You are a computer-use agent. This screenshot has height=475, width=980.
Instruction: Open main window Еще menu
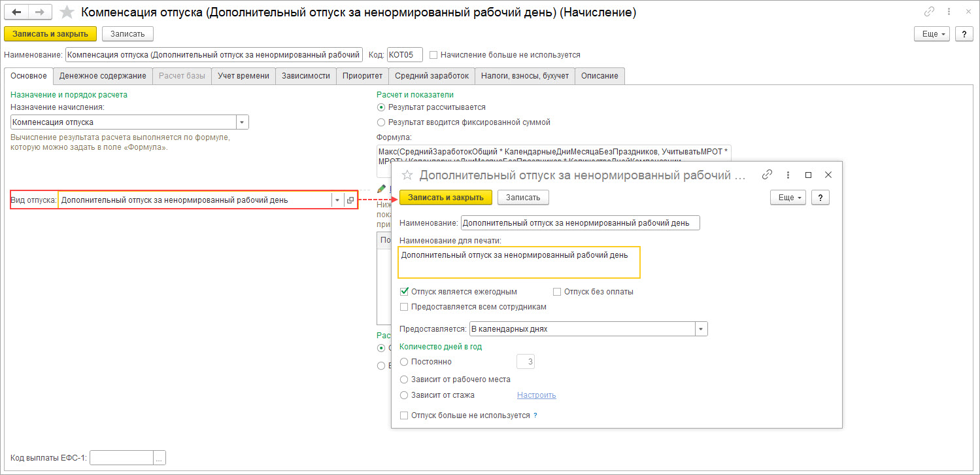pos(933,34)
